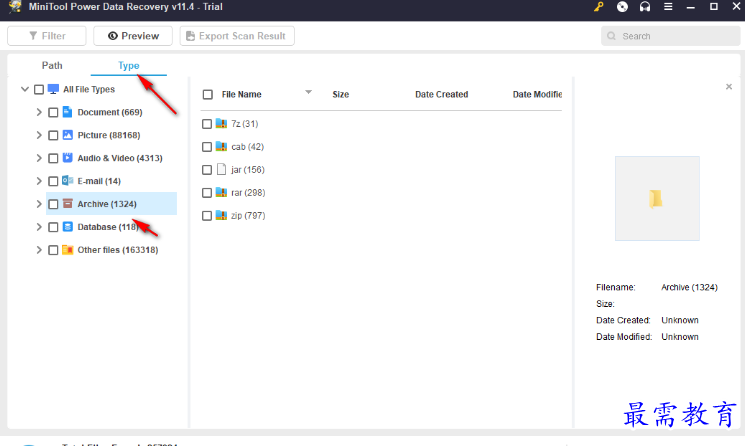This screenshot has width=745, height=446.
Task: Click the disc icon in title bar
Action: point(622,7)
